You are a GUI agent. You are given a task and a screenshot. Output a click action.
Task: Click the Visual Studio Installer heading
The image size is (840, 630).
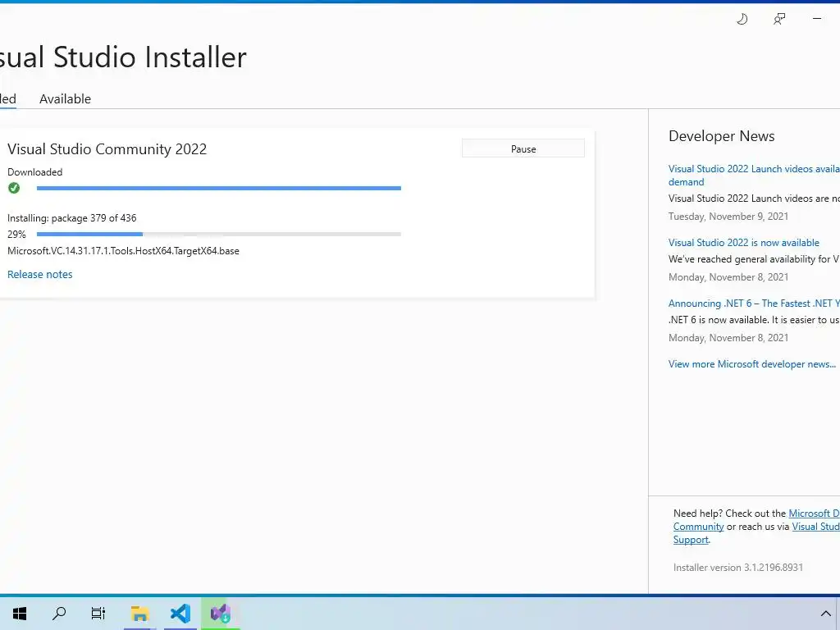click(x=123, y=57)
